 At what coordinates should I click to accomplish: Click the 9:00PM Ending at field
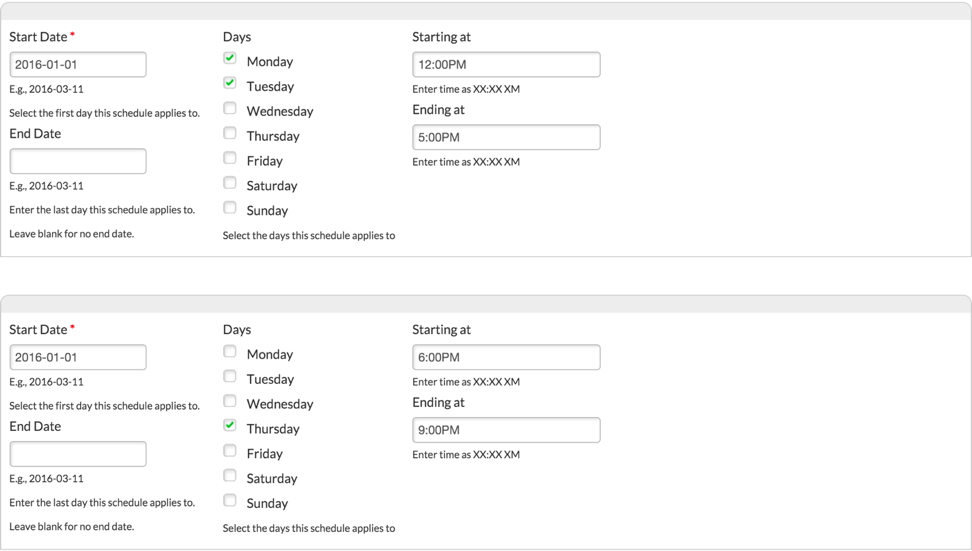pos(506,430)
